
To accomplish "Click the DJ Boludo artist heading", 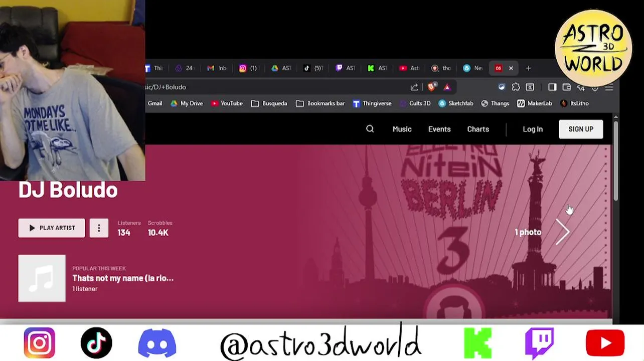I will coord(68,190).
